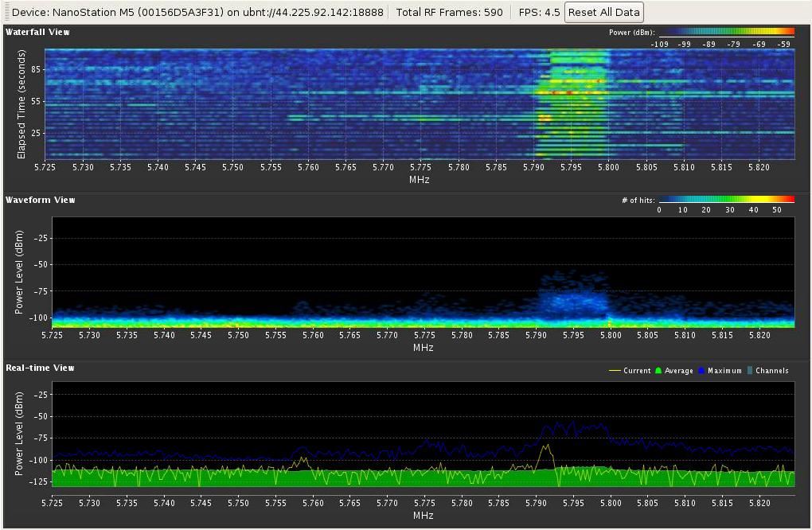This screenshot has height=530, width=812.
Task: Click the yellow Current line legend icon
Action: coord(615,371)
